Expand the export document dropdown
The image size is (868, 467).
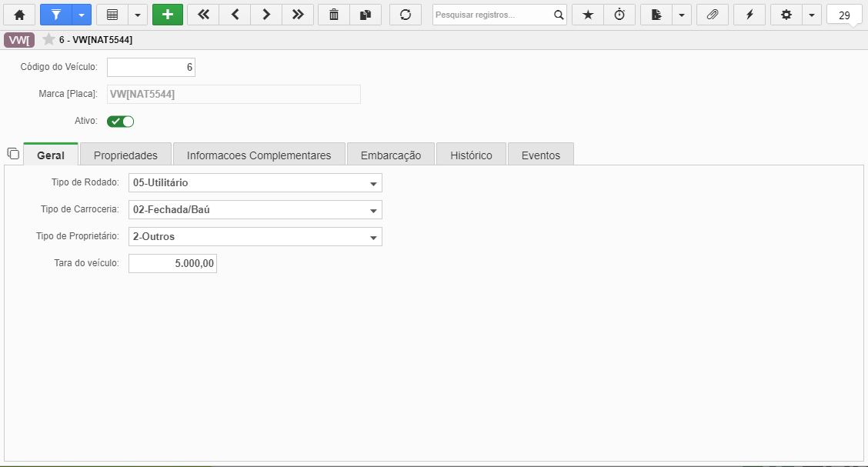point(682,15)
